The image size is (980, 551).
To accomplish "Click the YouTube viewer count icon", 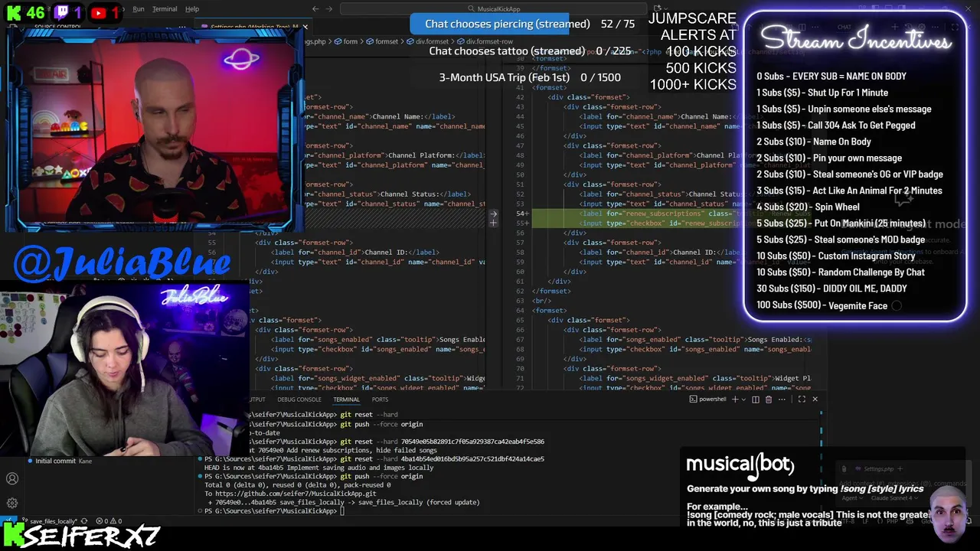I will click(x=105, y=13).
